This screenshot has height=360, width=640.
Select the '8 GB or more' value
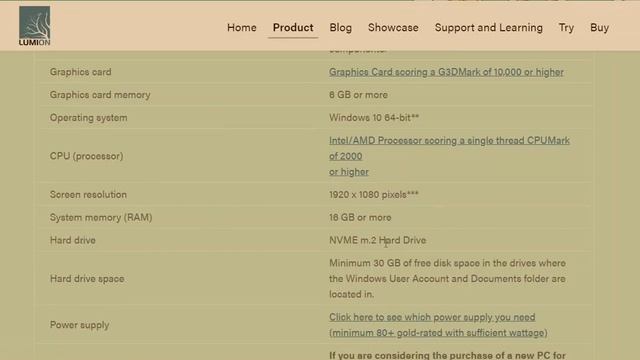(x=358, y=95)
